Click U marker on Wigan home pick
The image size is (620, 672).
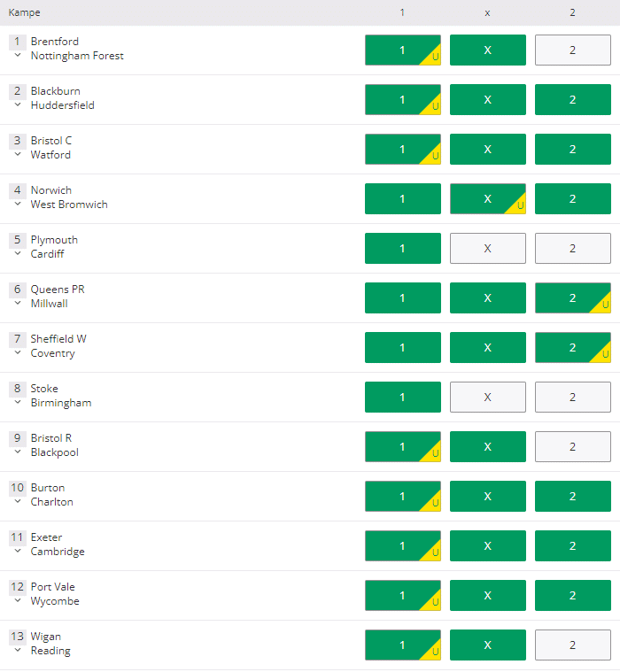click(x=432, y=651)
